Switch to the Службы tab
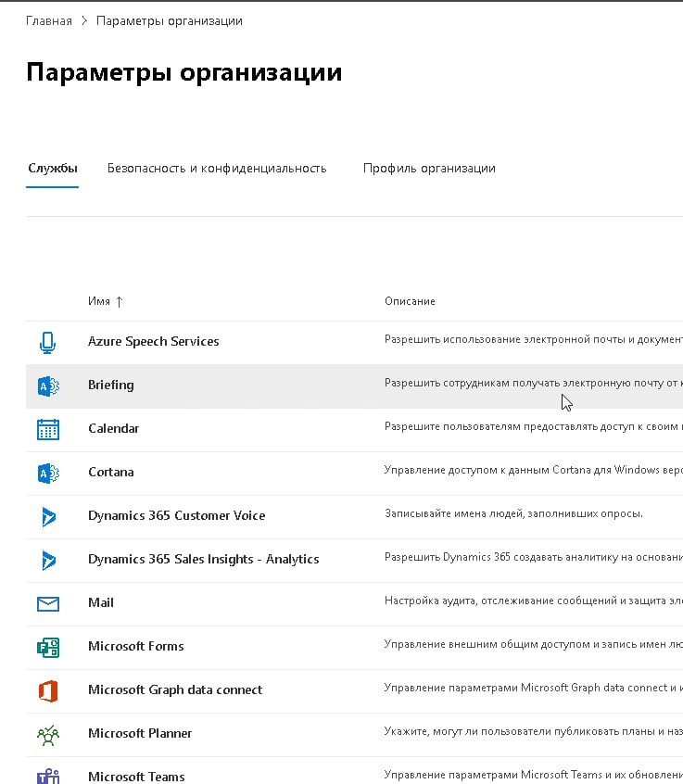Viewport: 683px width, 784px height. (53, 168)
